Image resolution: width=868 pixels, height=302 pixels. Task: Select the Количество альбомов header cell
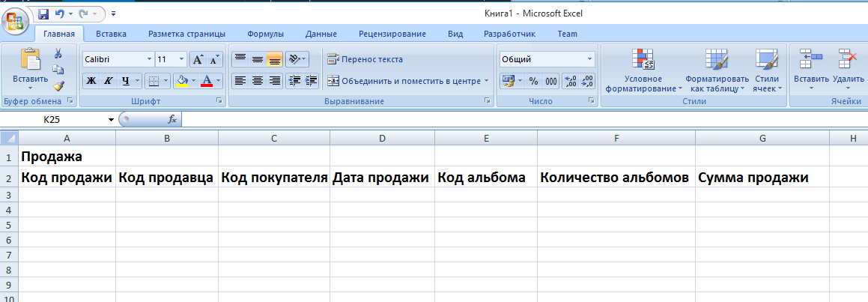pos(616,178)
